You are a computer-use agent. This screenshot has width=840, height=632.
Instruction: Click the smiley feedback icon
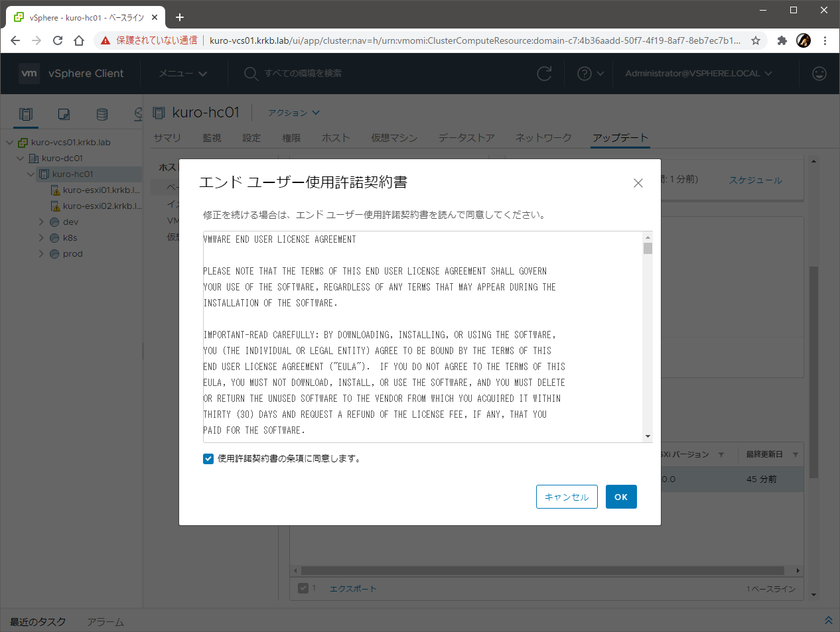[819, 74]
